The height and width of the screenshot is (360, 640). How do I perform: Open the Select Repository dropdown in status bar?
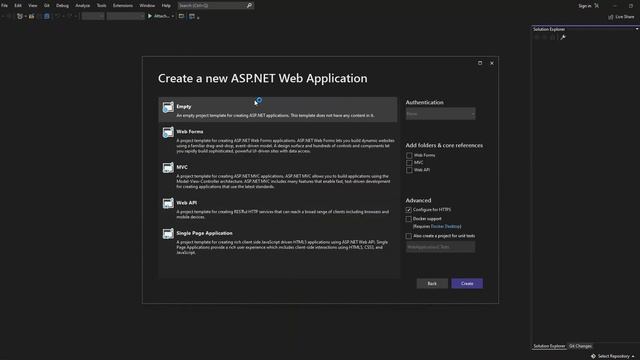tap(616, 356)
